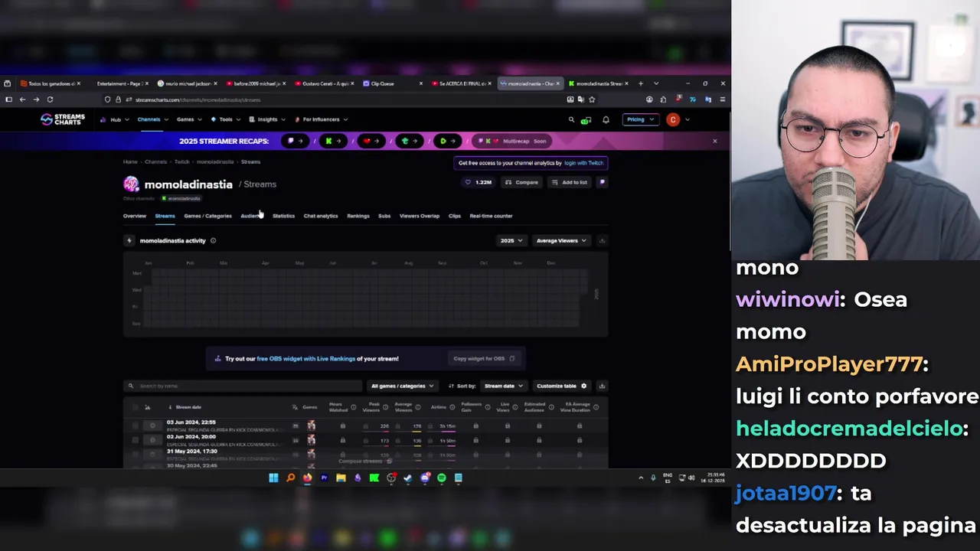Screen dimensions: 980x551
Task: Open the Stream date sort dropdown
Action: pyautogui.click(x=503, y=386)
